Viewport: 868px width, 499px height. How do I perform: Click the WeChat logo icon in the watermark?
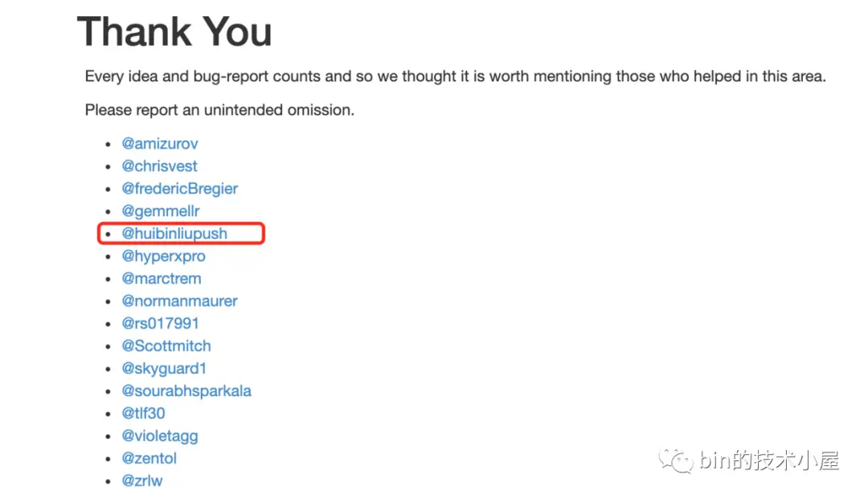[x=677, y=461]
